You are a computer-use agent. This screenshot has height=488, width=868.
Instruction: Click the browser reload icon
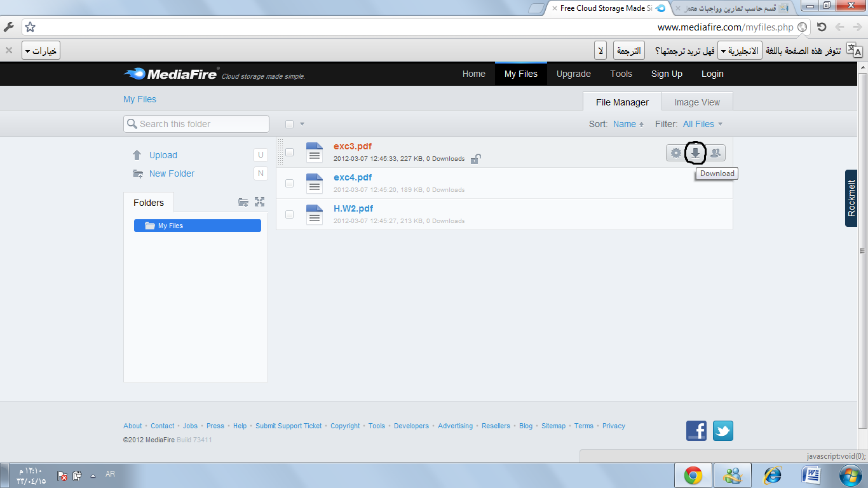[822, 27]
